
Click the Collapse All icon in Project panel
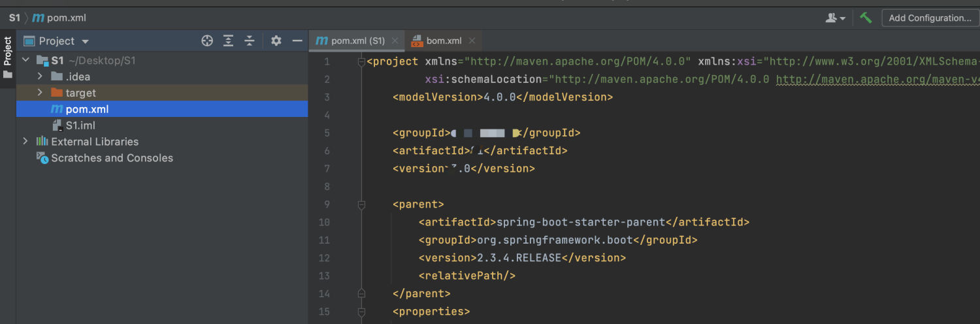250,41
